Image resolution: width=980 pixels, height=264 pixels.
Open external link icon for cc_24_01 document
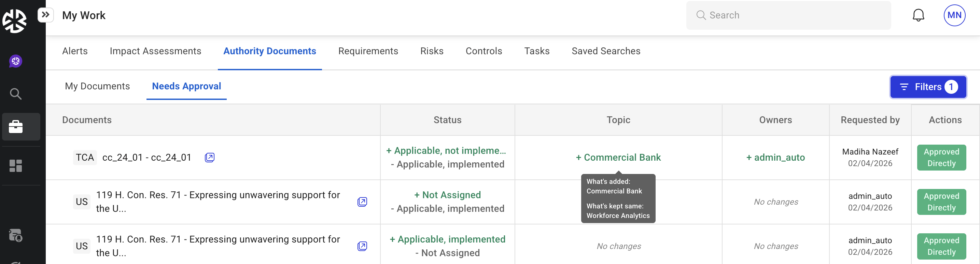(210, 157)
